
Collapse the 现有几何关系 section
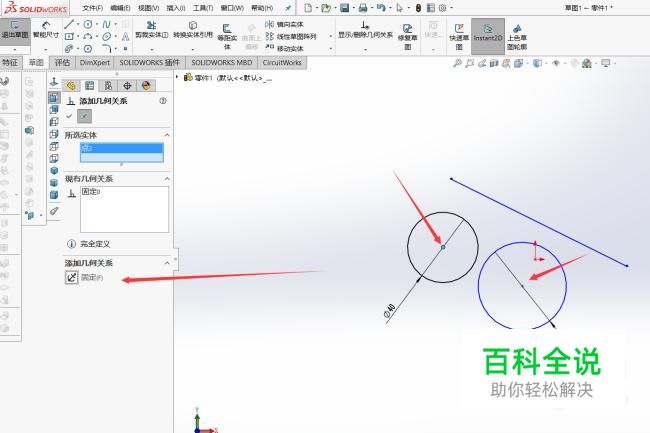tap(167, 179)
